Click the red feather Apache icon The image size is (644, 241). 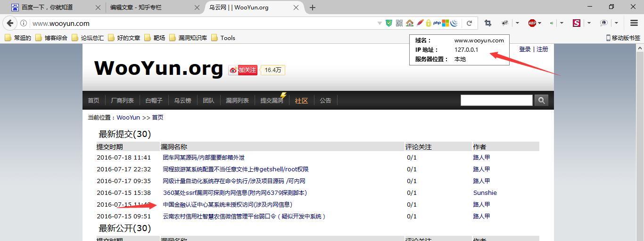(x=419, y=23)
